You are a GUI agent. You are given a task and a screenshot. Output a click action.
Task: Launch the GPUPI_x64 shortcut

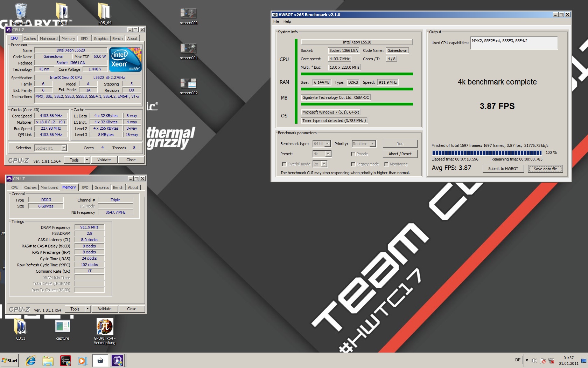[x=105, y=331]
